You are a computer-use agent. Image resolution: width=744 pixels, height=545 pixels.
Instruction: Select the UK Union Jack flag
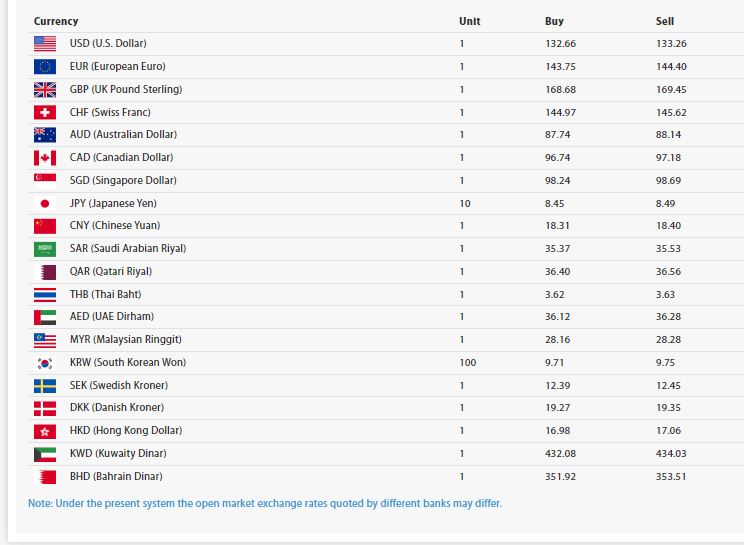click(45, 90)
